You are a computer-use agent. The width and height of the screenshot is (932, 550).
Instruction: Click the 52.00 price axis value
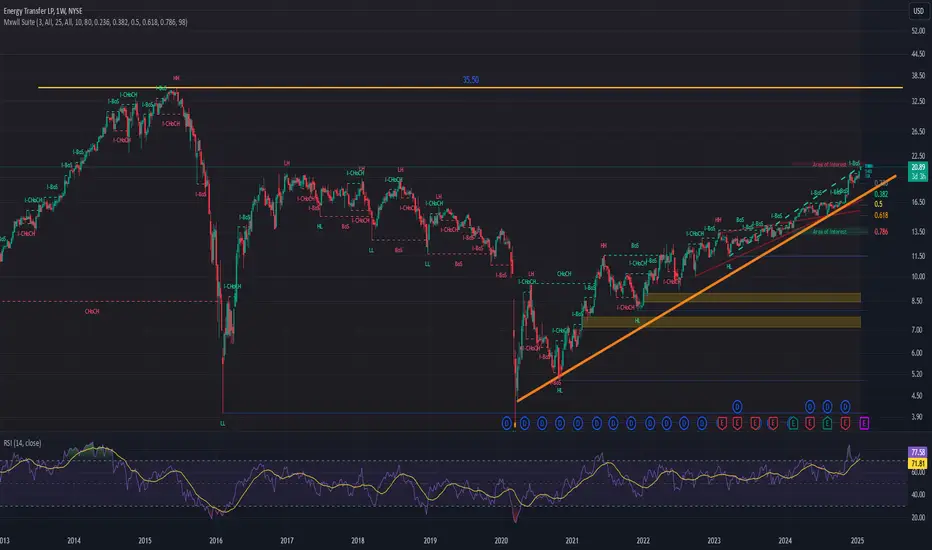[918, 31]
